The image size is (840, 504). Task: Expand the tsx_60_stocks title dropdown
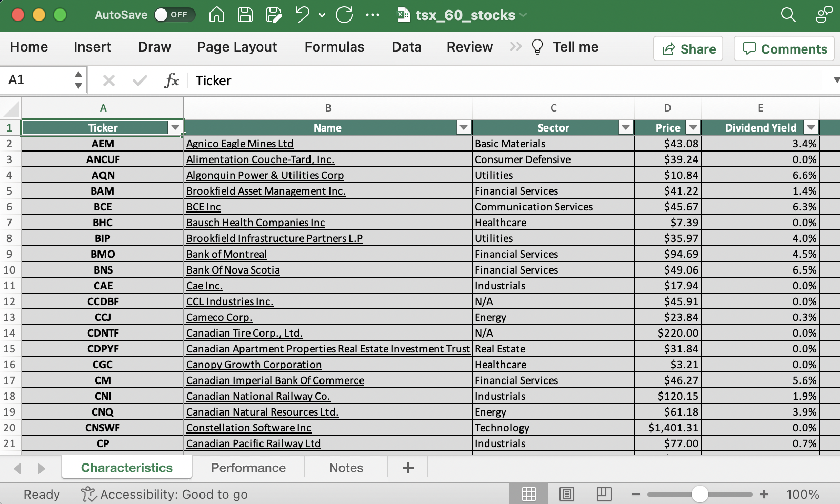[x=523, y=15]
